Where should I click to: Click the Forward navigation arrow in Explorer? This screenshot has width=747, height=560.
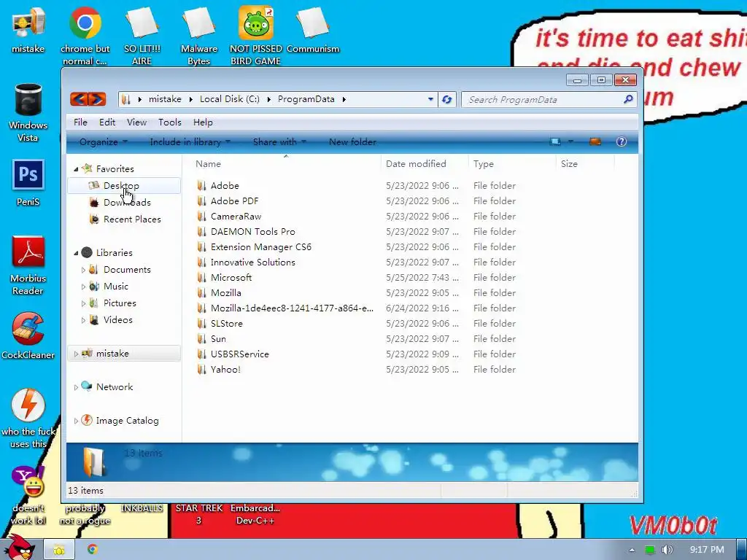click(97, 99)
